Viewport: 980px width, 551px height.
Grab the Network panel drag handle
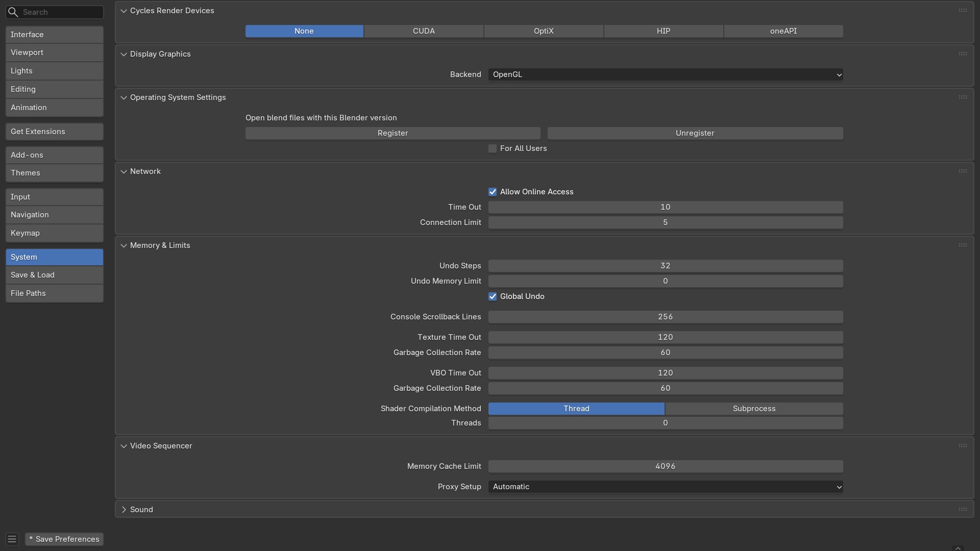tap(963, 171)
